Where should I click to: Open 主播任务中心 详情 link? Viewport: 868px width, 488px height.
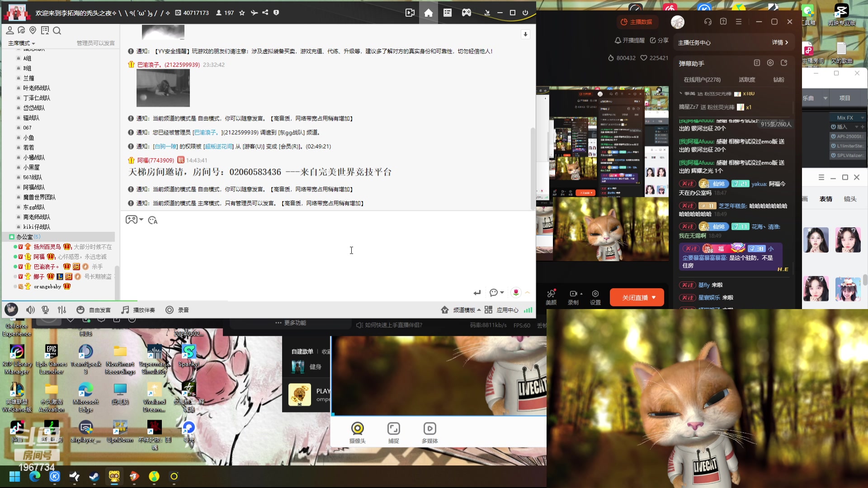pos(780,42)
